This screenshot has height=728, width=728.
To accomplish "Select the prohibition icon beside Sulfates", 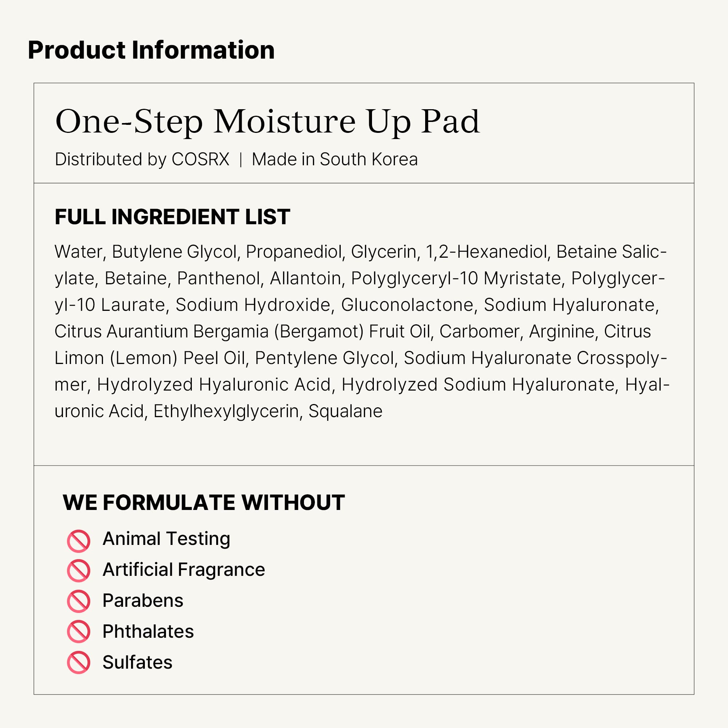I will (x=78, y=662).
